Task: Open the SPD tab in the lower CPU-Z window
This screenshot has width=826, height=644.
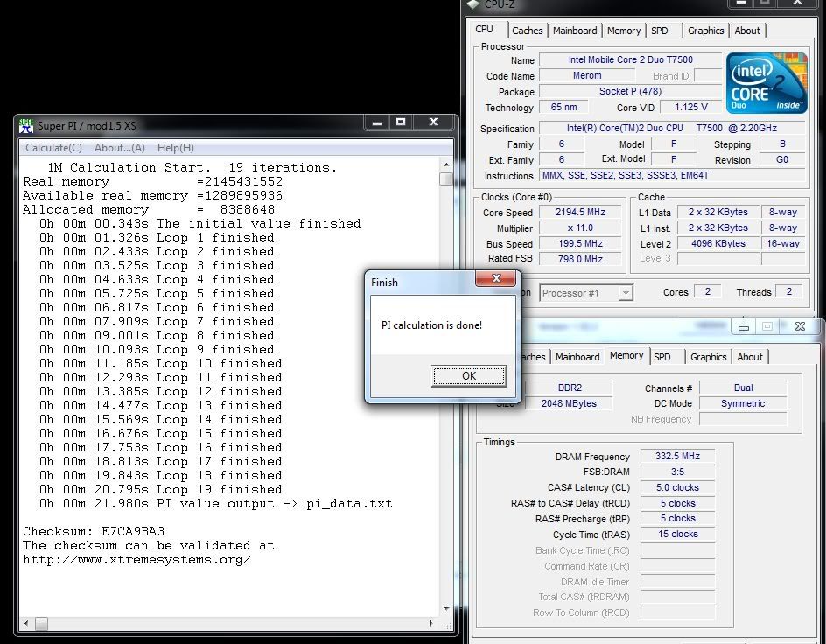Action: pyautogui.click(x=662, y=357)
